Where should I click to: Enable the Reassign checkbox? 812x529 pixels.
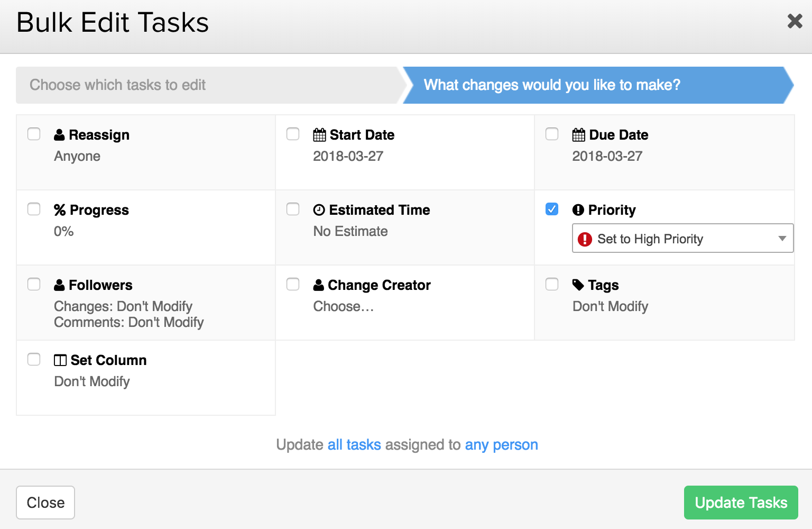[x=34, y=134]
